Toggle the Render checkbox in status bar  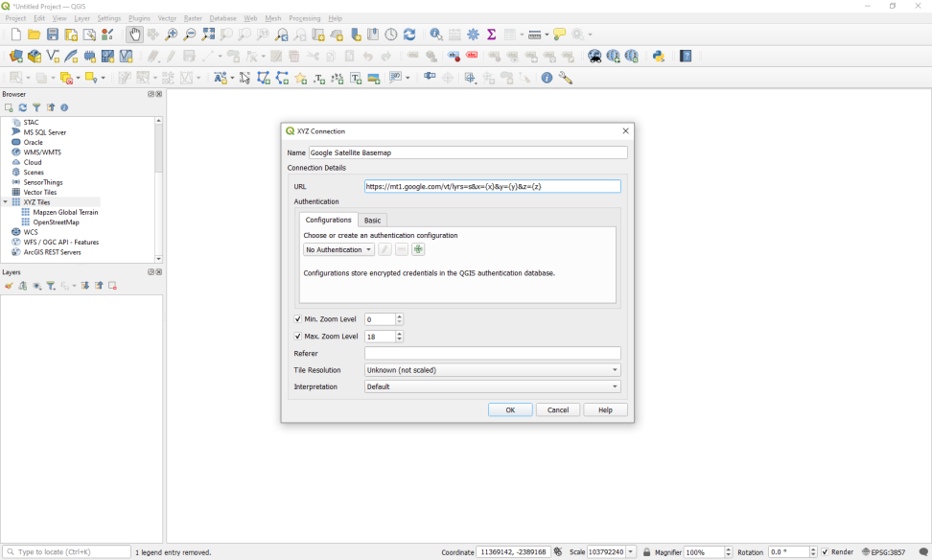tap(825, 552)
